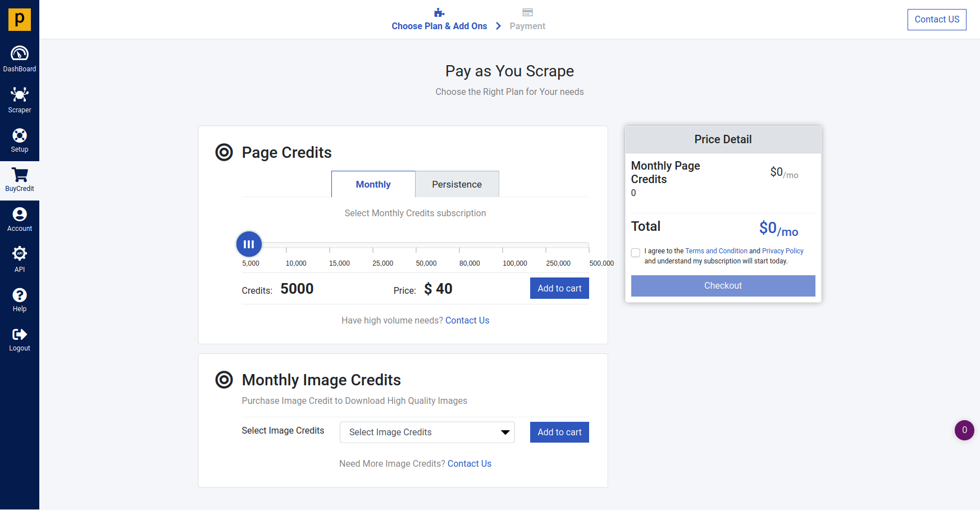Tick the Terms and Condition agreement checkbox
This screenshot has height=510, width=980.
coord(636,253)
